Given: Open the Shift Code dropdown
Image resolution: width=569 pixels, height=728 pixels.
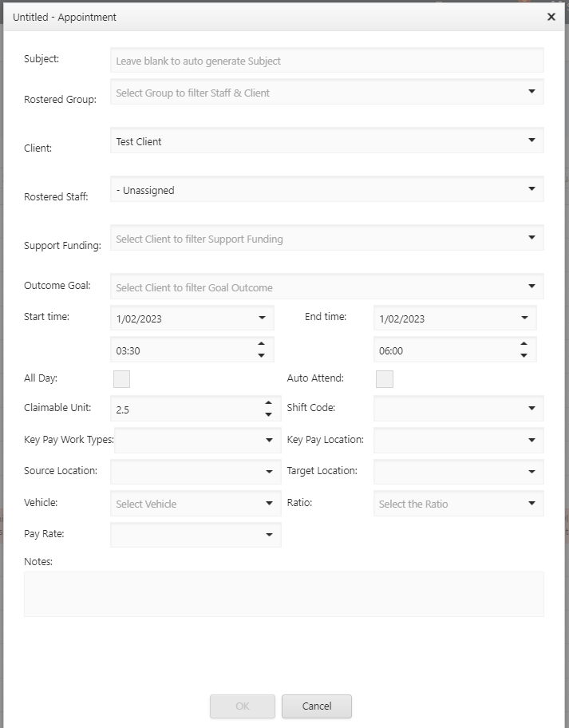Looking at the screenshot, I should pos(459,408).
